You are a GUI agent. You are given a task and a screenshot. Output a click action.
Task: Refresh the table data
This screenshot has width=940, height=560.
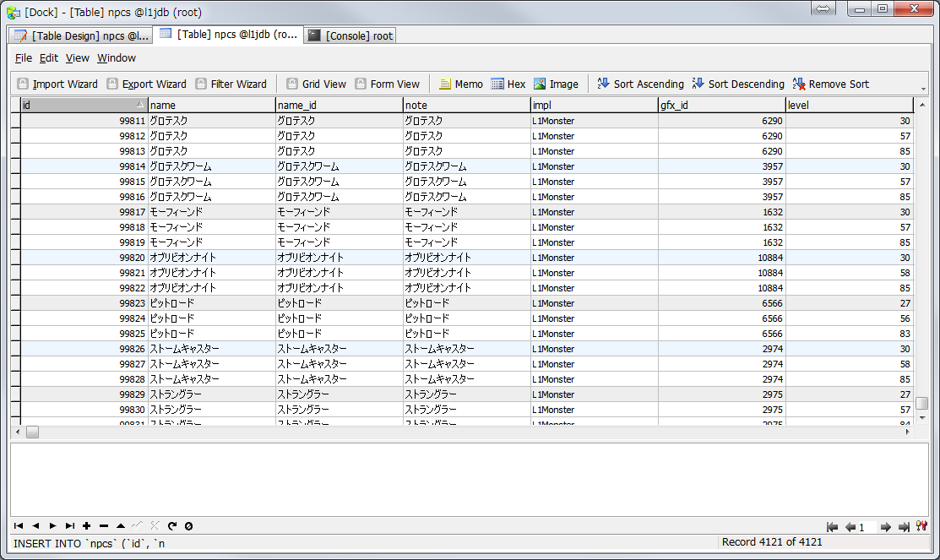point(172,526)
